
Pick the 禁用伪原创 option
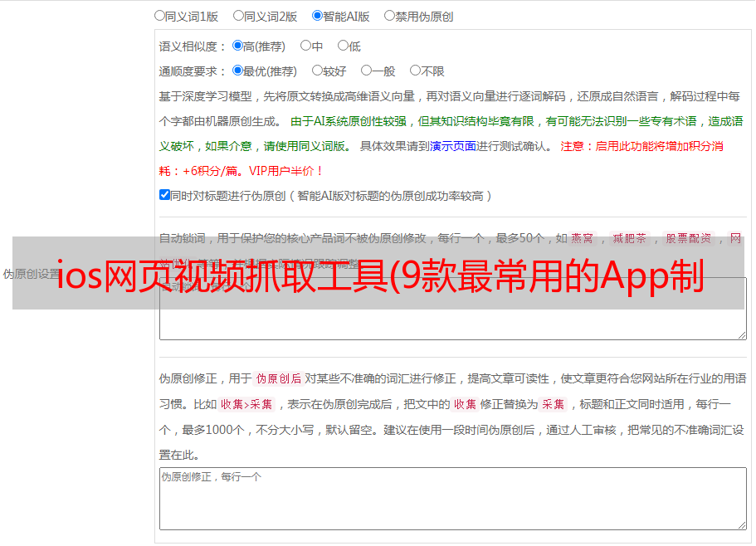coord(389,15)
